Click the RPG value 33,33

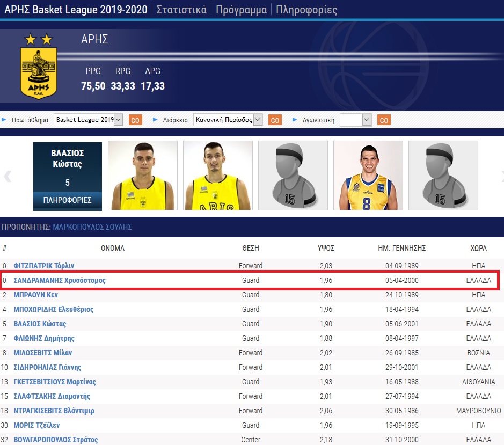point(123,86)
